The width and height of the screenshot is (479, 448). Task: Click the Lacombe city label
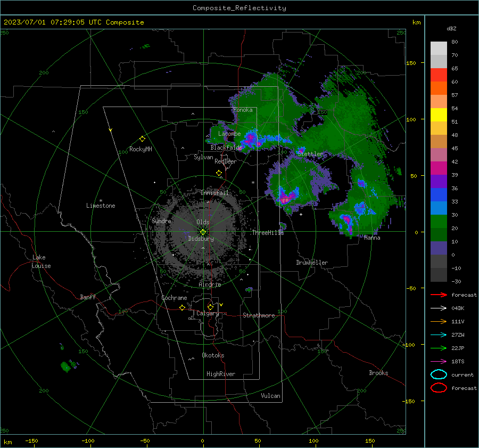229,134
